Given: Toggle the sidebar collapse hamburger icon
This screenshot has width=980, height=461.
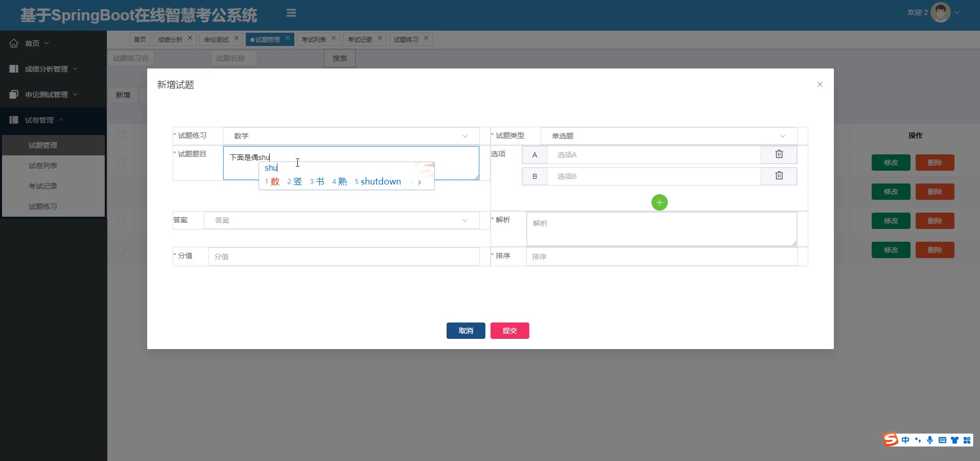Looking at the screenshot, I should (291, 13).
